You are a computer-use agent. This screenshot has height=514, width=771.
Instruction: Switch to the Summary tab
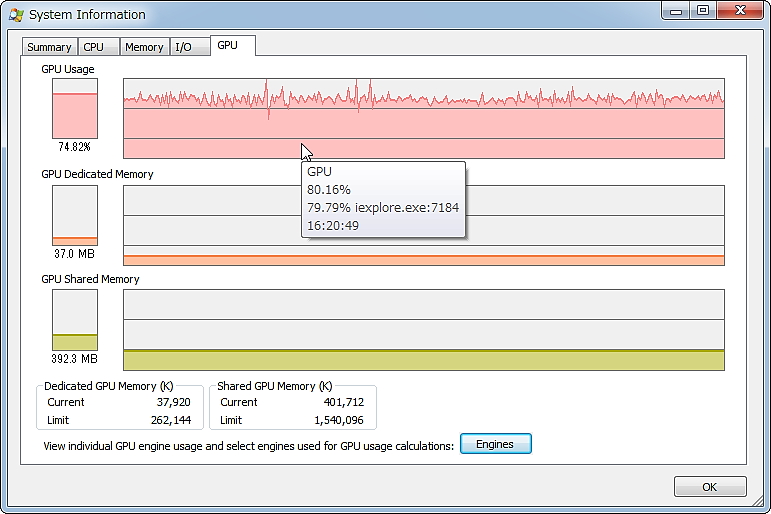[49, 47]
